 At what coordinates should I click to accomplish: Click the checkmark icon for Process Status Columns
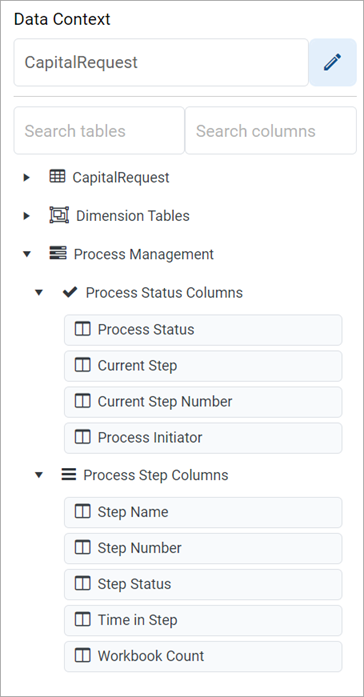click(x=70, y=292)
